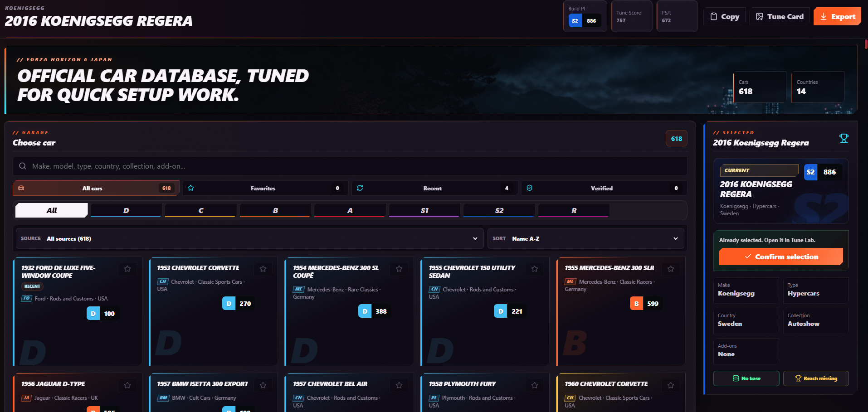Open the Sort dropdown showing Name A-Z
The image size is (868, 412).
[585, 238]
